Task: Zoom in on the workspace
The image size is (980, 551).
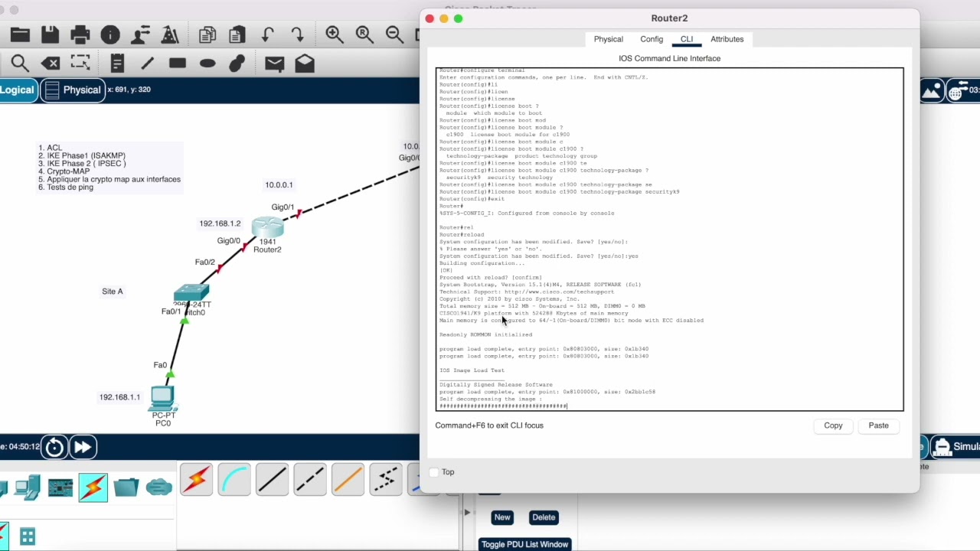Action: (x=335, y=34)
